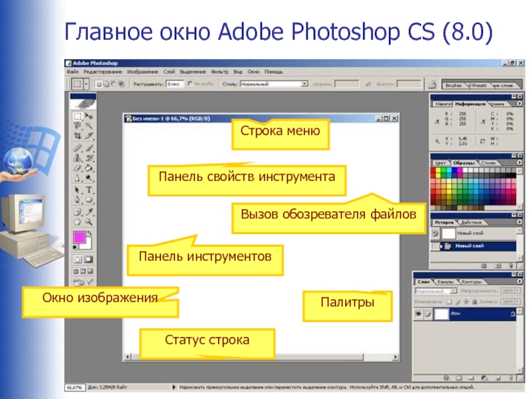Click the magenta foreground color swatch
The height and width of the screenshot is (399, 532).
[x=78, y=237]
